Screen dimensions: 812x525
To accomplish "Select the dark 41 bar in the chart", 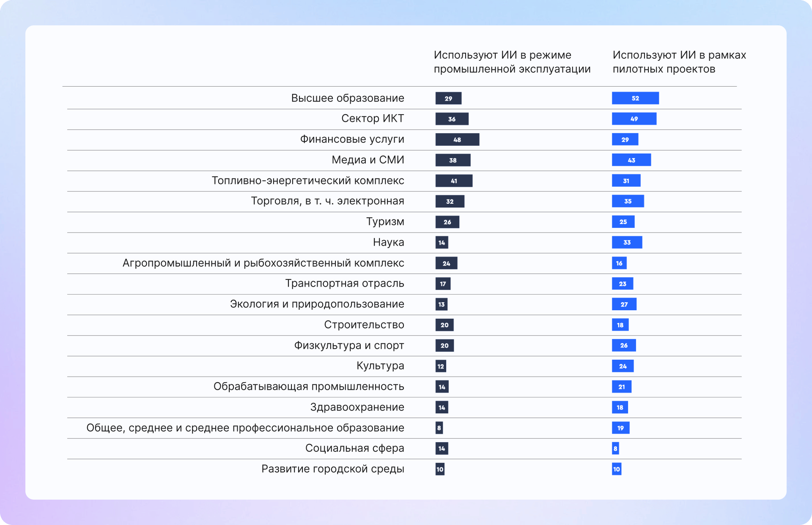I will coord(454,181).
